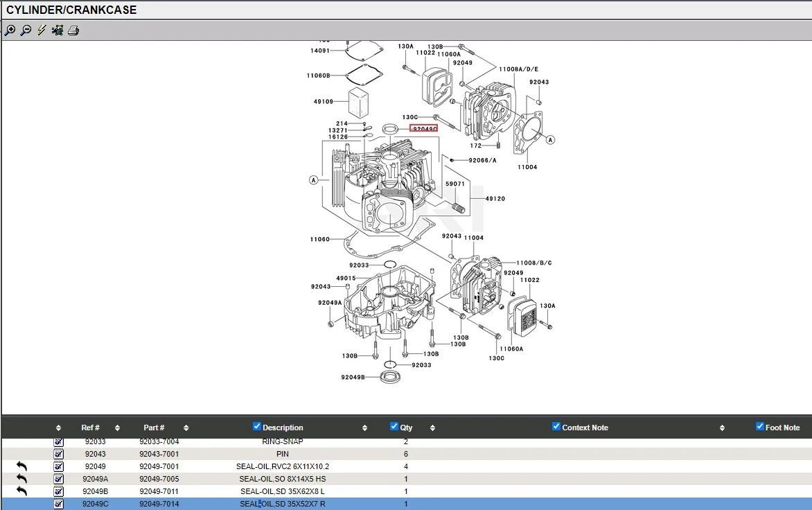The width and height of the screenshot is (812, 510).
Task: Uncheck the Description column checkbox
Action: (x=257, y=427)
